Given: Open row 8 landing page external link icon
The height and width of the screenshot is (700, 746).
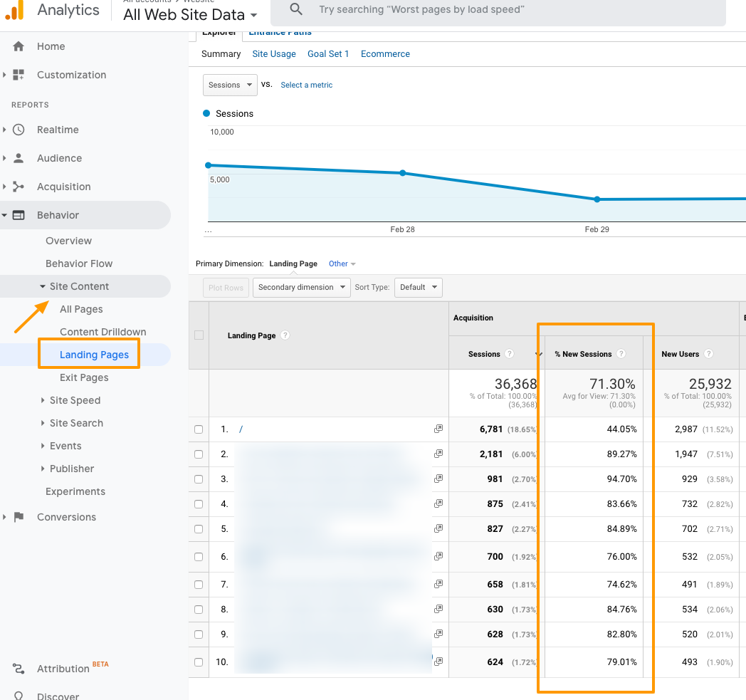Looking at the screenshot, I should 438,609.
